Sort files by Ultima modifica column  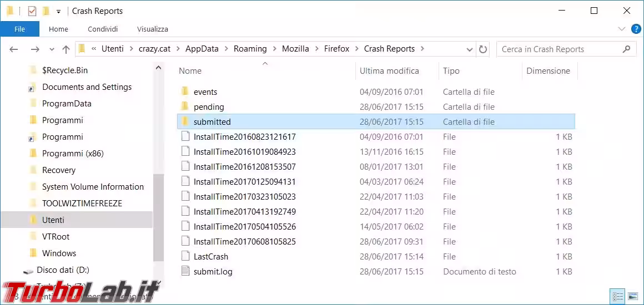pos(389,71)
